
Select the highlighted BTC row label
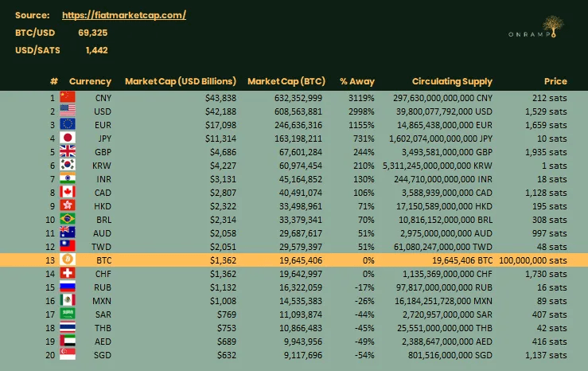pyautogui.click(x=103, y=260)
